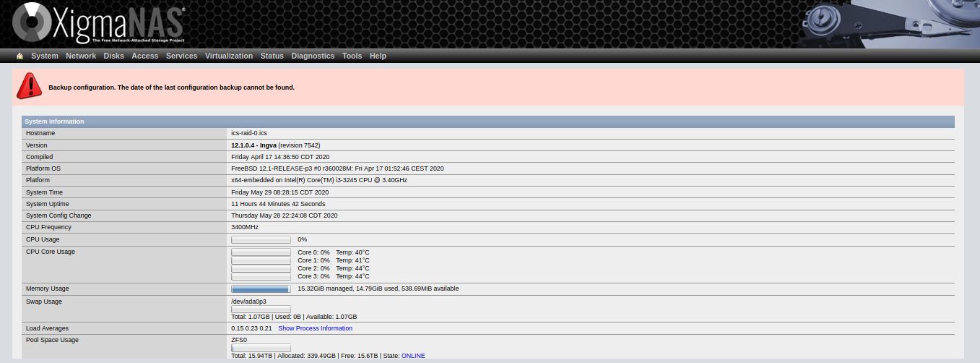The height and width of the screenshot is (363, 980).
Task: Select the Status menu item
Action: (x=272, y=56)
